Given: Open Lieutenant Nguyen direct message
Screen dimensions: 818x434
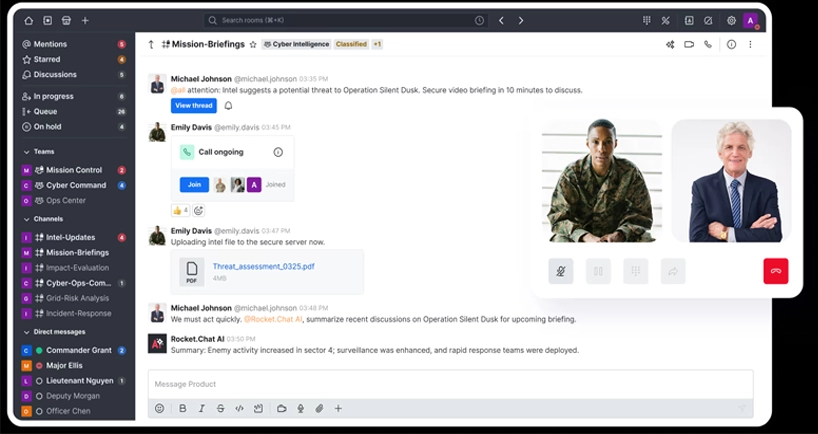Looking at the screenshot, I should (x=74, y=381).
